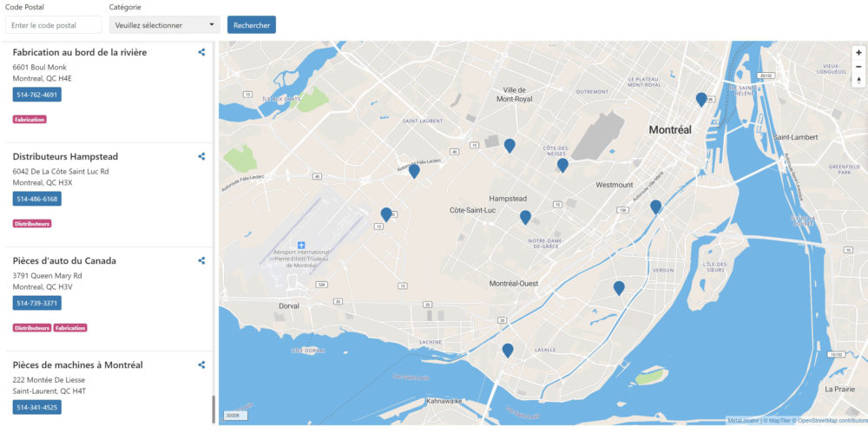The image size is (868, 433).
Task: Click the Rechercher button
Action: point(252,25)
